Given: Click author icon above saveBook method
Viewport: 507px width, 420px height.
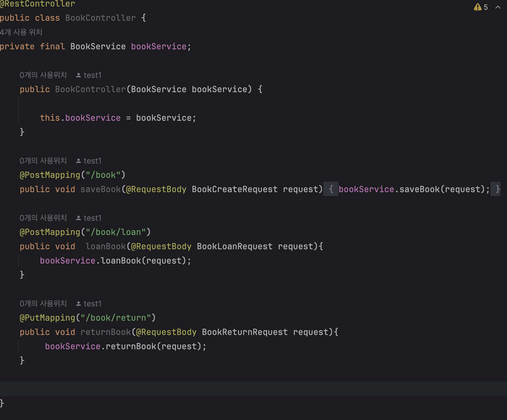Looking at the screenshot, I should coord(79,161).
